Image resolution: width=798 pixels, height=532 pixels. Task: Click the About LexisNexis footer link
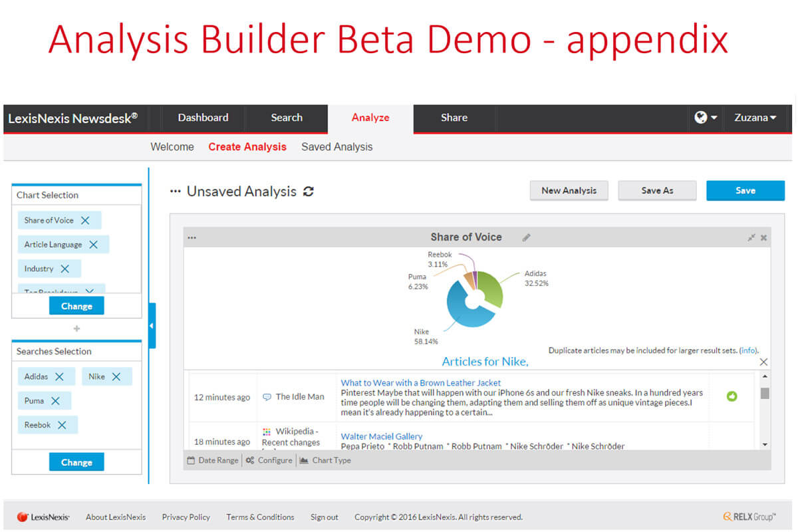coord(116,517)
